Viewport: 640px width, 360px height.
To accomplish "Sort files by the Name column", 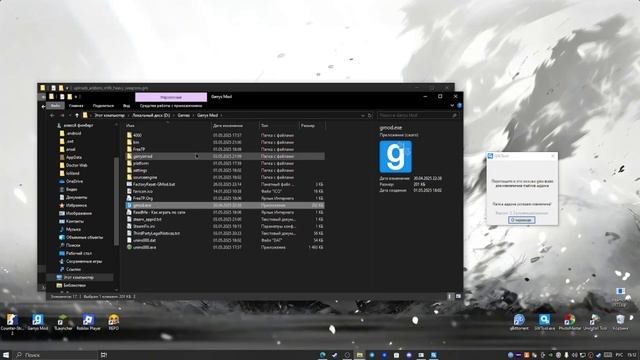I will click(168, 126).
